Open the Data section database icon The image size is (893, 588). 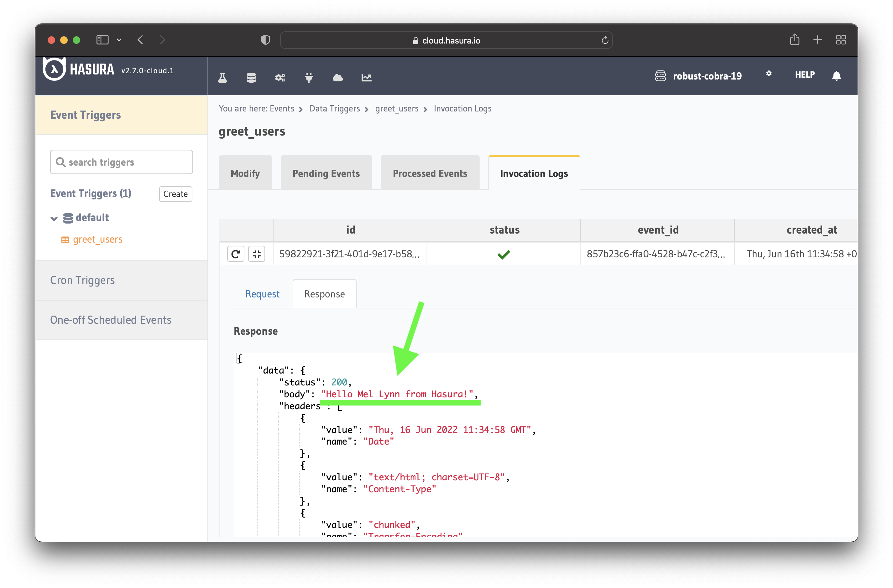tap(251, 78)
